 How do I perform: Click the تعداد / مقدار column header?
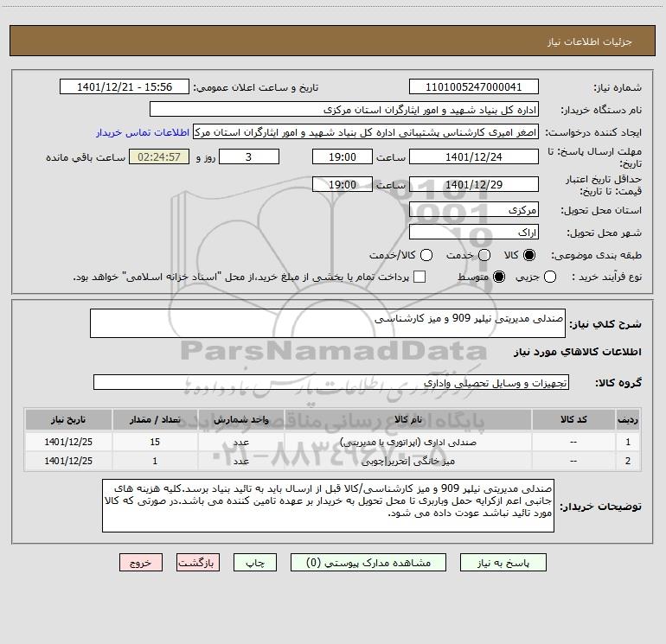(155, 420)
